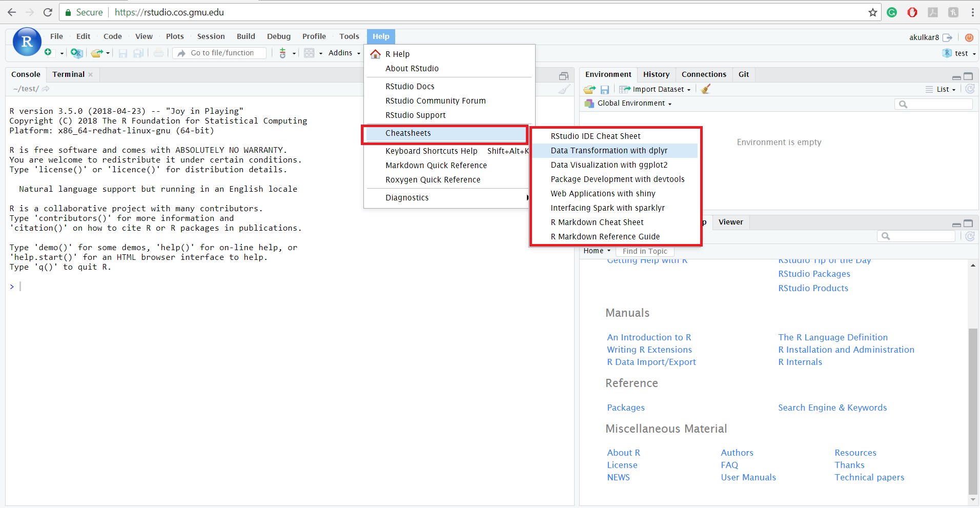
Task: Go back with the browser back arrow
Action: click(x=12, y=12)
